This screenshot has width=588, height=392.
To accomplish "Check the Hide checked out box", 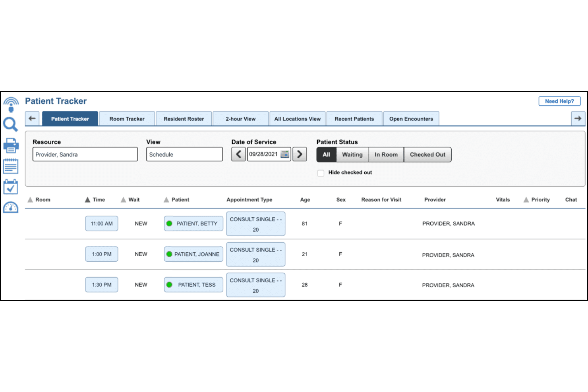I will coord(321,173).
